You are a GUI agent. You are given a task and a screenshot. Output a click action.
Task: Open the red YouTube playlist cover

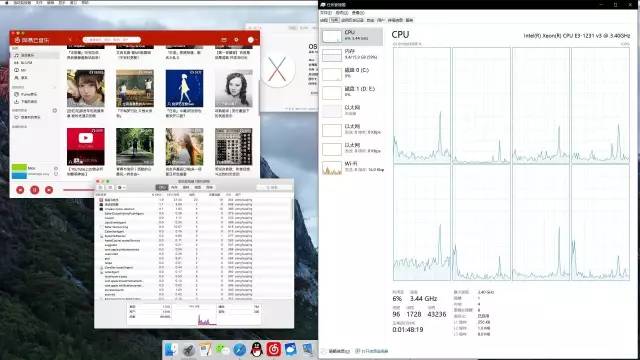pos(86,147)
